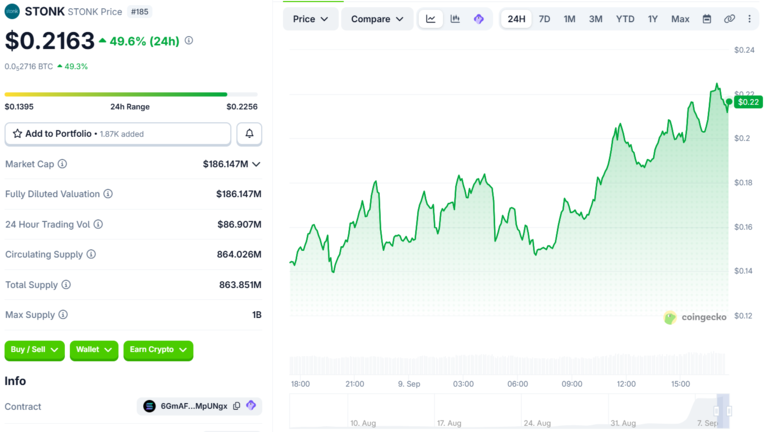
Task: Click the star icon in Add to Portfolio
Action: pyautogui.click(x=17, y=134)
